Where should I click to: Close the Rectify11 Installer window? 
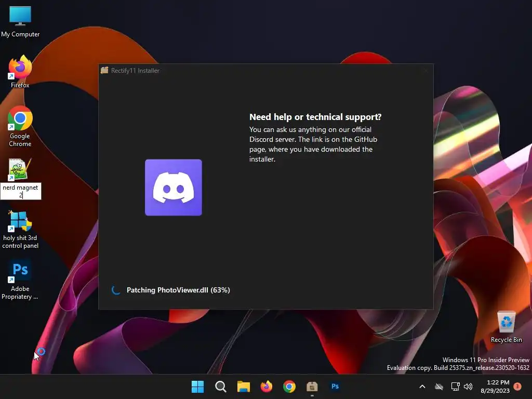click(426, 71)
